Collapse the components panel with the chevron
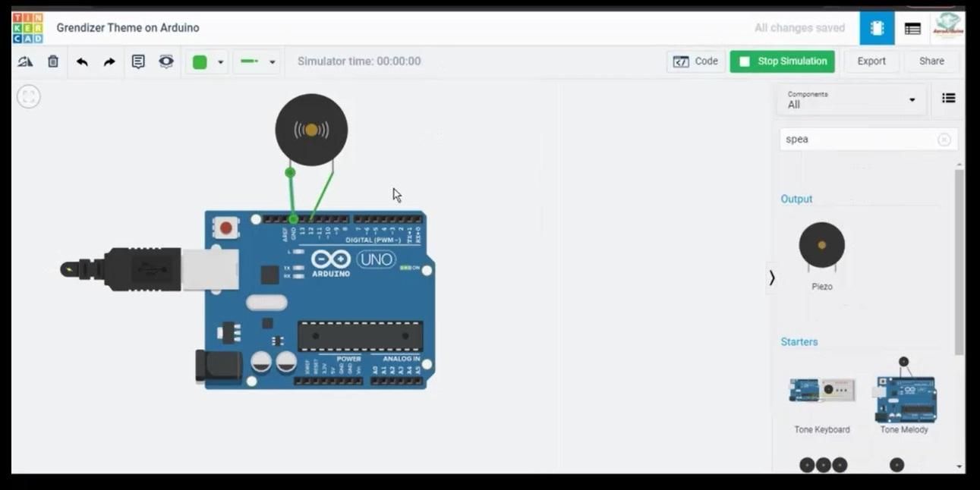 pos(771,278)
